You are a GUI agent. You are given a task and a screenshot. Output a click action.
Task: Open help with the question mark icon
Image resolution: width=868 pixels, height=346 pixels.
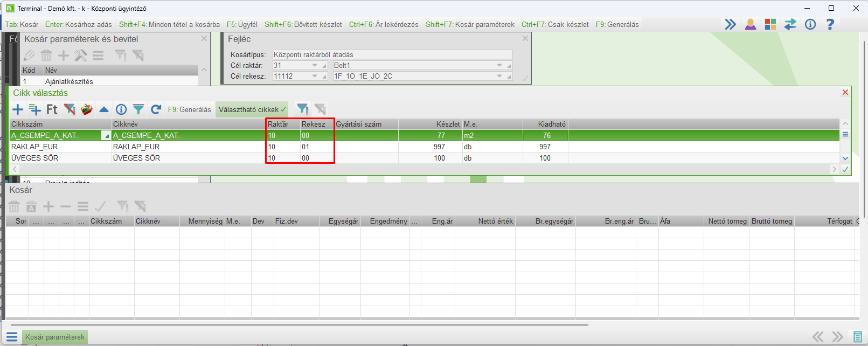(x=830, y=24)
